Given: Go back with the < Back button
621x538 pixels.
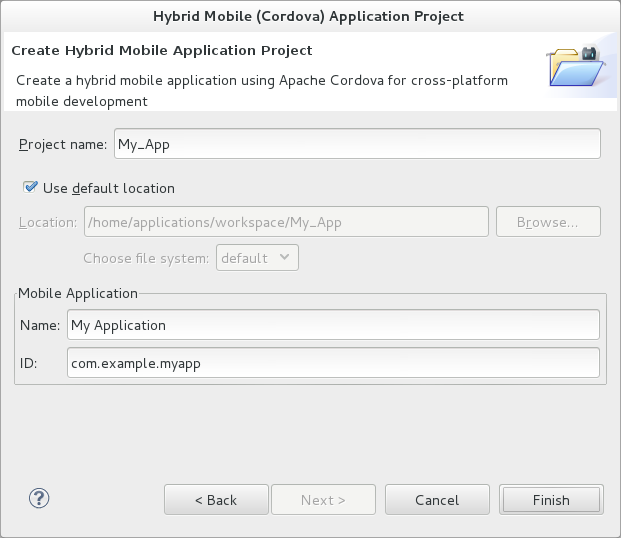Looking at the screenshot, I should pyautogui.click(x=216, y=500).
